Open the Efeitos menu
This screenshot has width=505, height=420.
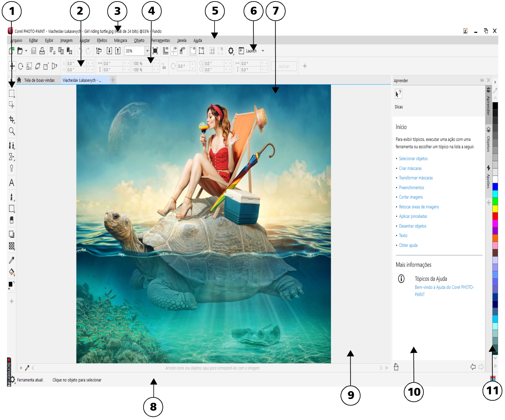(102, 41)
